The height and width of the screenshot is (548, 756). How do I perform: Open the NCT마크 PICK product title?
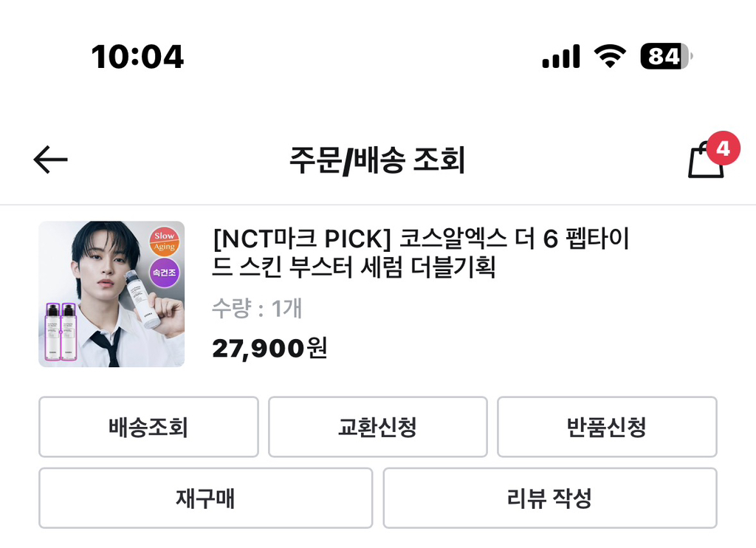421,253
